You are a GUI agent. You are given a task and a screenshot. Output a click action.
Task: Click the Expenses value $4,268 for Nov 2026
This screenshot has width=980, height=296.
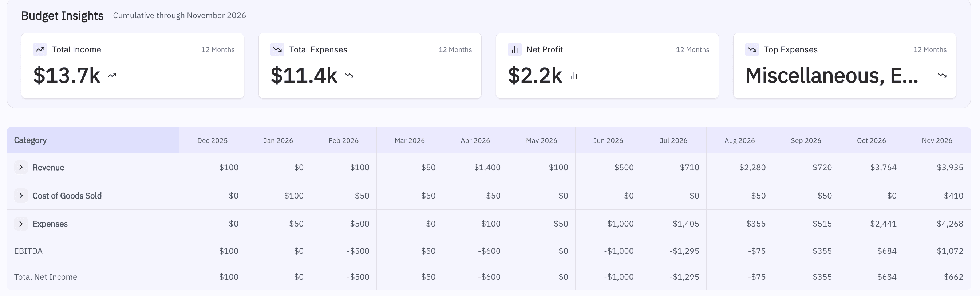pyautogui.click(x=949, y=224)
